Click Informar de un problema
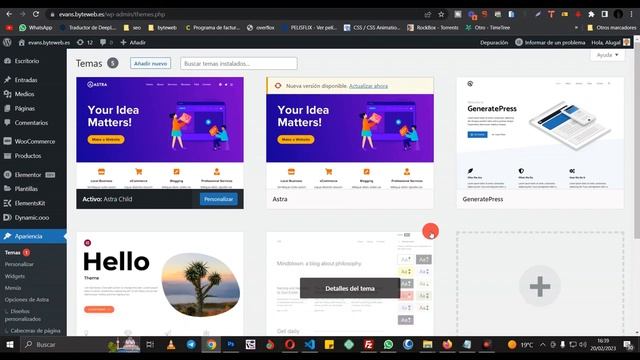 pyautogui.click(x=550, y=42)
